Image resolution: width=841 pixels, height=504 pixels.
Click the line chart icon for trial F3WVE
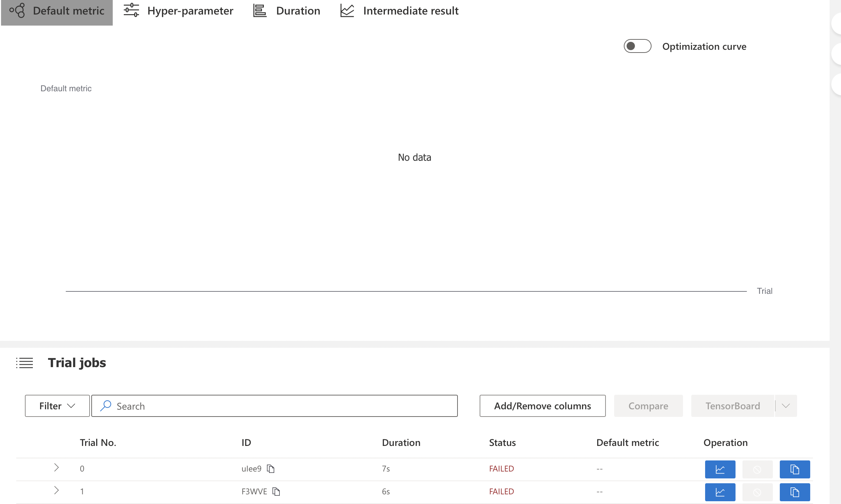[720, 492]
